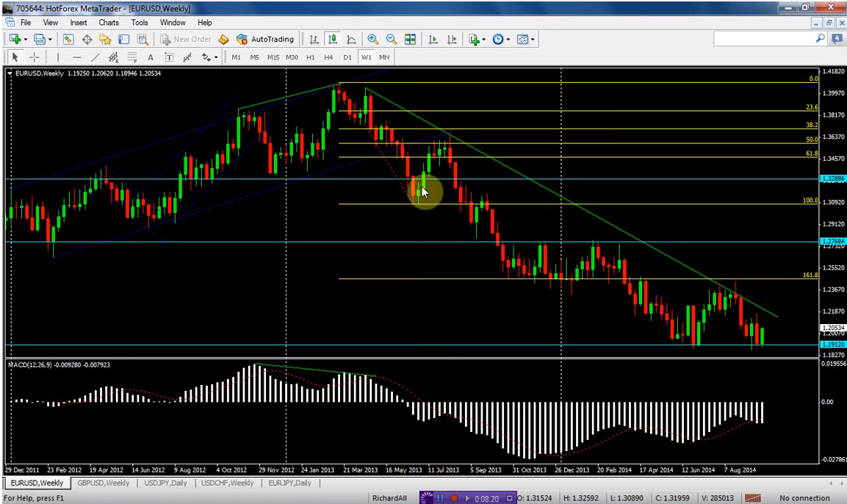Expand the Templates dropdown arrow
This screenshot has width=847, height=504.
point(533,40)
